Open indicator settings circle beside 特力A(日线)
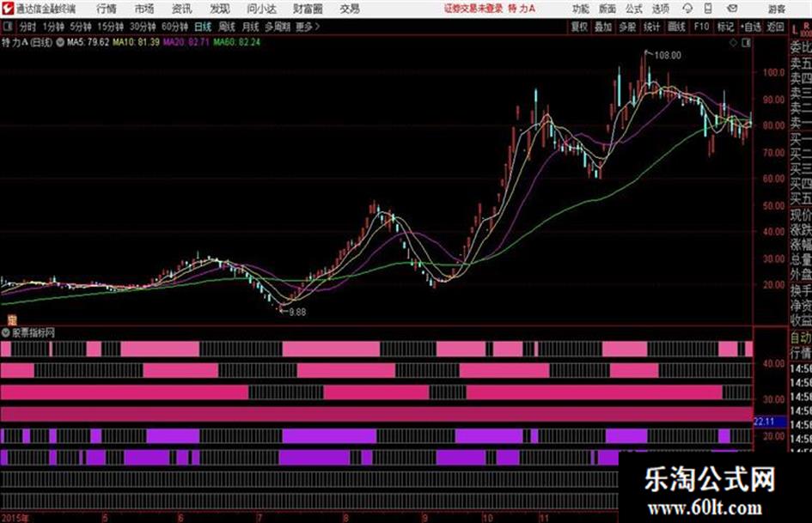The image size is (812, 523). coord(60,42)
